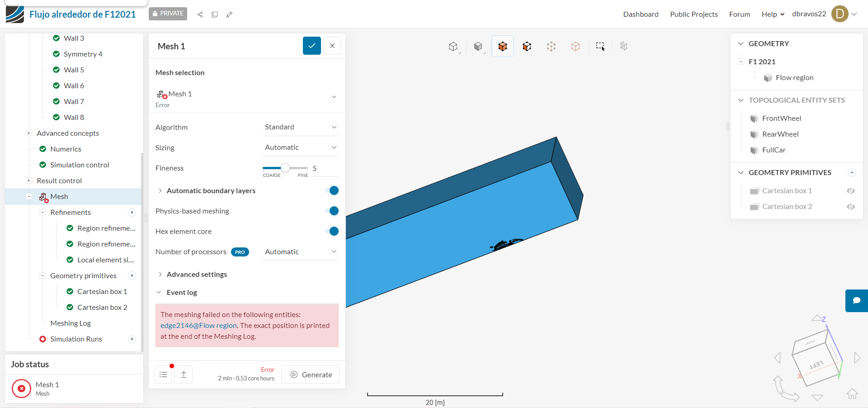This screenshot has width=868, height=408.
Task: Open the Algorithm dropdown set to Standard
Action: click(300, 127)
